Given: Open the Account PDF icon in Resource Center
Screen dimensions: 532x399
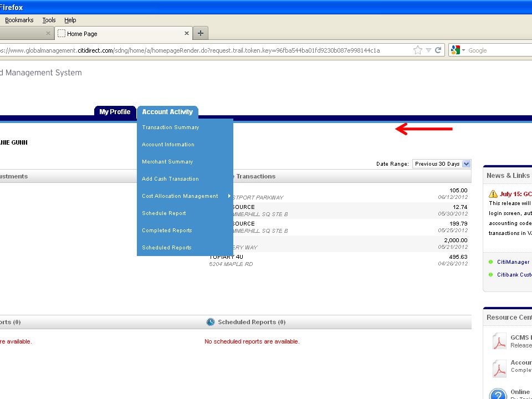Looking at the screenshot, I should click(499, 369).
